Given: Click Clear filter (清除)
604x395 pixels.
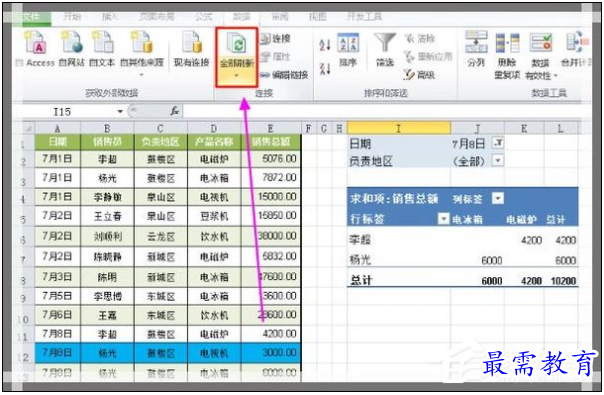Looking at the screenshot, I should tap(420, 39).
